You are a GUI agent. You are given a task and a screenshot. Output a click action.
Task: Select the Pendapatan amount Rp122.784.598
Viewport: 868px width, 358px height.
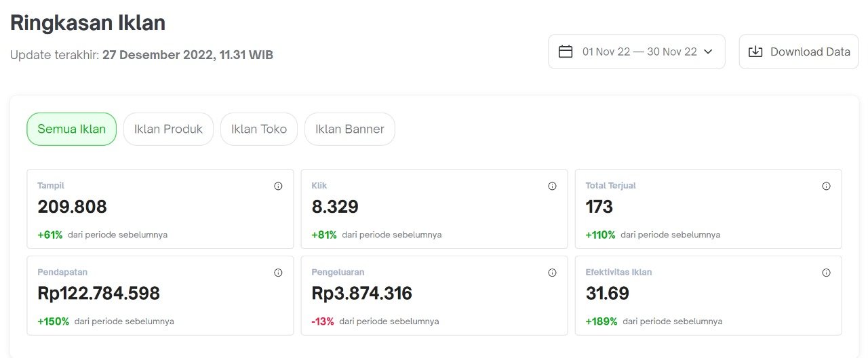99,294
